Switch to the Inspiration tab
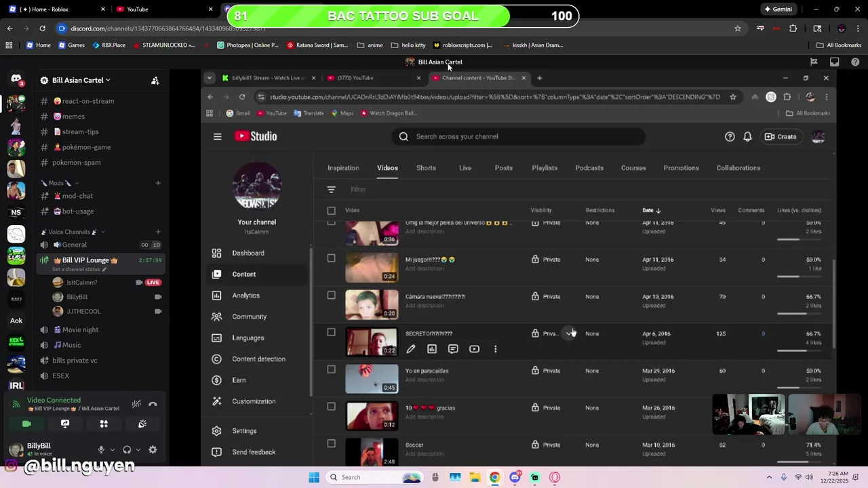 click(x=343, y=167)
